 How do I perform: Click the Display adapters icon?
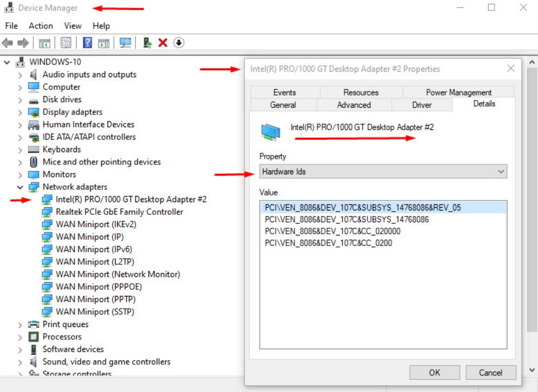point(33,112)
